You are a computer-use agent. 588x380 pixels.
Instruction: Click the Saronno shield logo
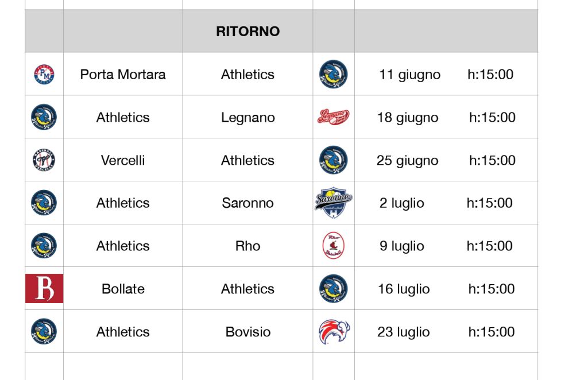(334, 203)
